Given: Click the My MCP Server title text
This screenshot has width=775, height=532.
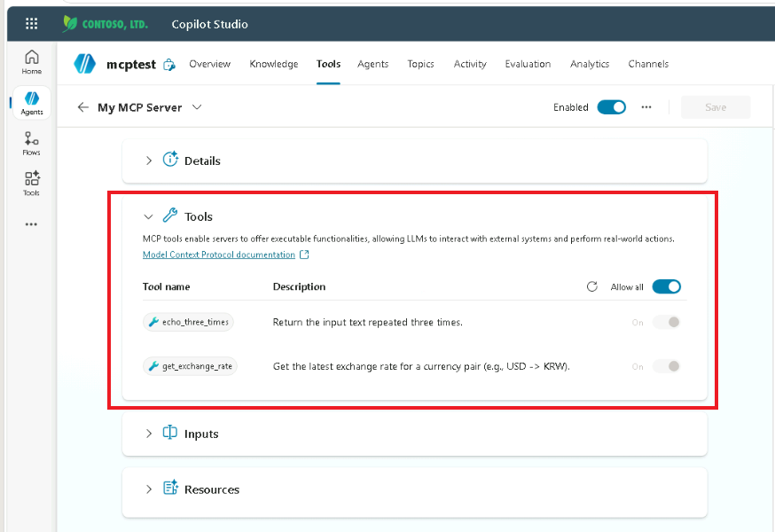Looking at the screenshot, I should pyautogui.click(x=140, y=107).
